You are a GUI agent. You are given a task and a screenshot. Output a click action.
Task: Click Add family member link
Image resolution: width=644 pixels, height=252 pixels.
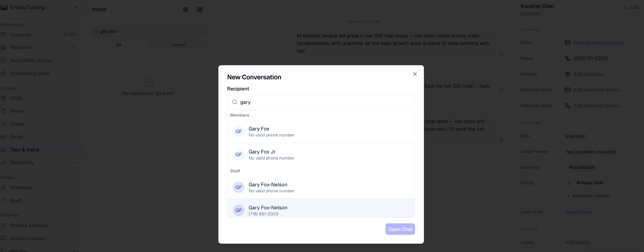click(x=588, y=196)
